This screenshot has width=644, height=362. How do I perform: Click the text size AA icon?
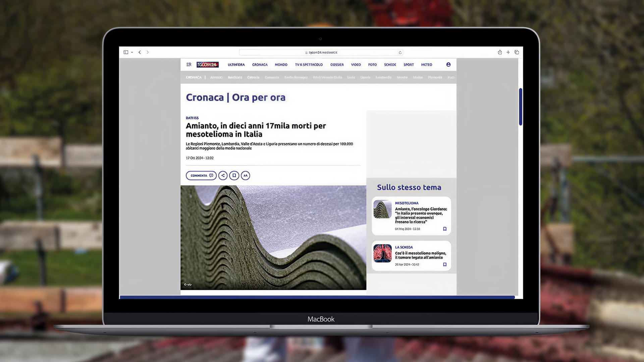246,175
